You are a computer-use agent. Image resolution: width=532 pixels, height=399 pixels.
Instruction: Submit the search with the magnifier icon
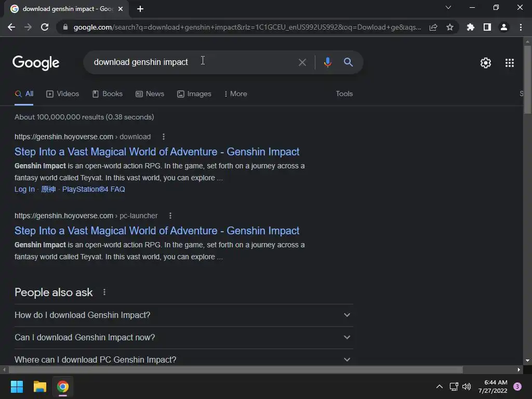tap(349, 62)
